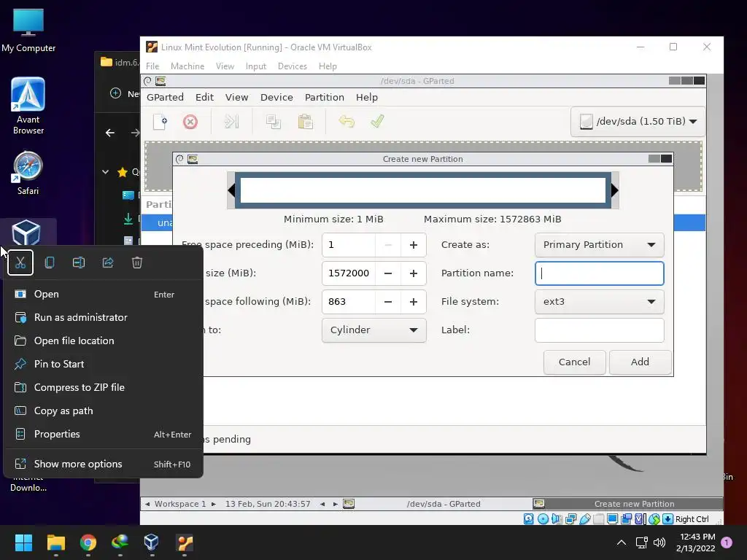747x560 pixels.
Task: Choose Pin to Start in context menu
Action: [104, 365]
